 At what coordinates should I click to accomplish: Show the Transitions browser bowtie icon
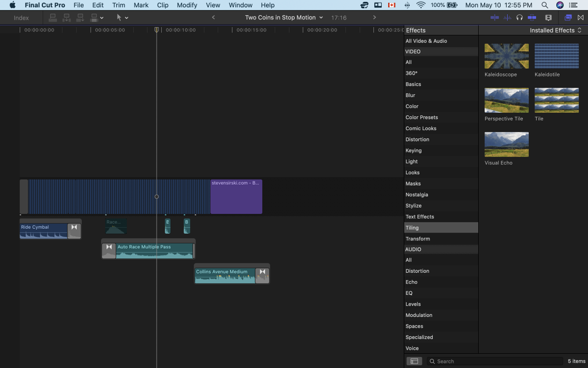coord(581,18)
